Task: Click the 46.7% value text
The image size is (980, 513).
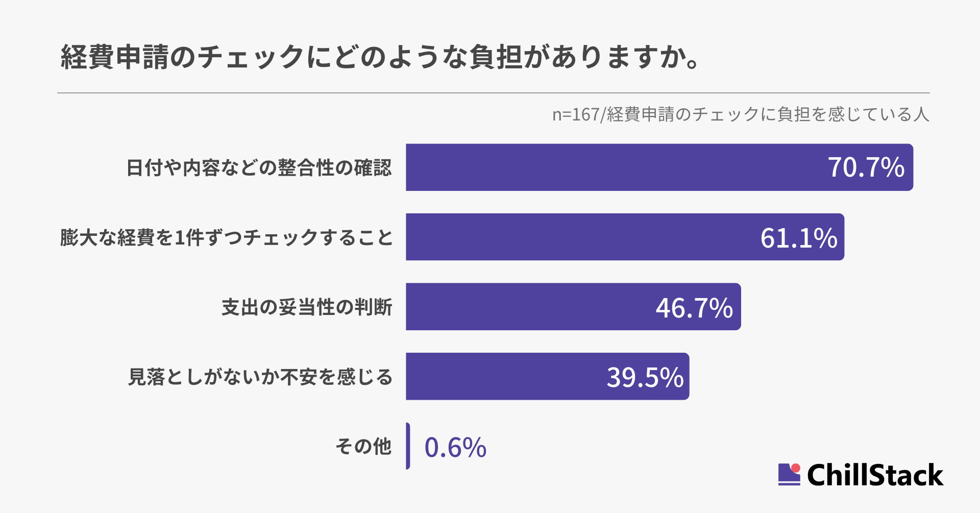Action: 694,307
